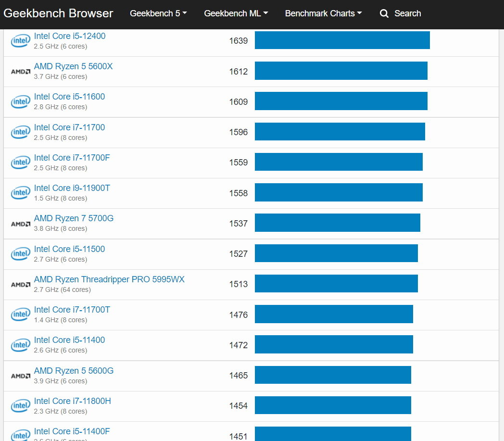This screenshot has width=504, height=441.
Task: Open the Intel Core i9-11900T link
Action: tap(72, 188)
